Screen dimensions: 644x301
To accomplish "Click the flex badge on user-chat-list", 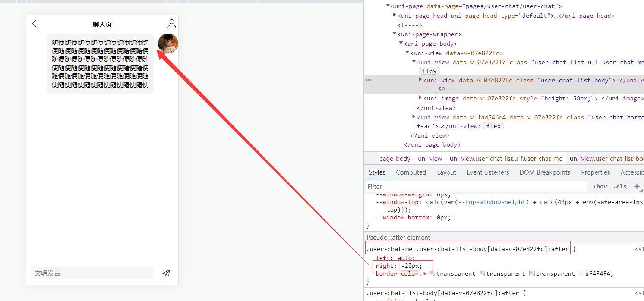I will pyautogui.click(x=429, y=71).
